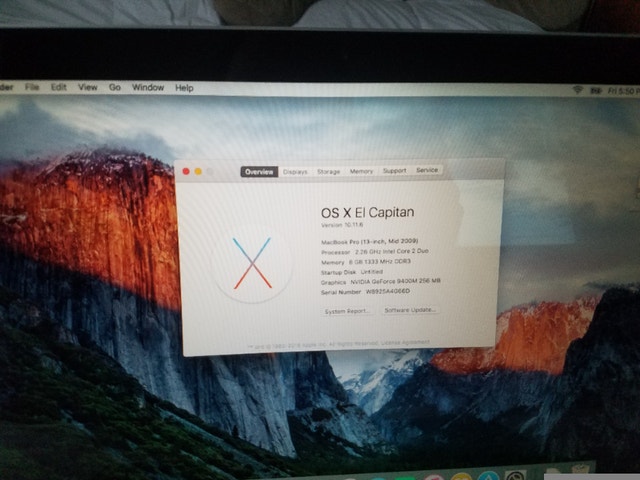The height and width of the screenshot is (480, 640).
Task: Click the Software Update button
Action: pyautogui.click(x=410, y=310)
